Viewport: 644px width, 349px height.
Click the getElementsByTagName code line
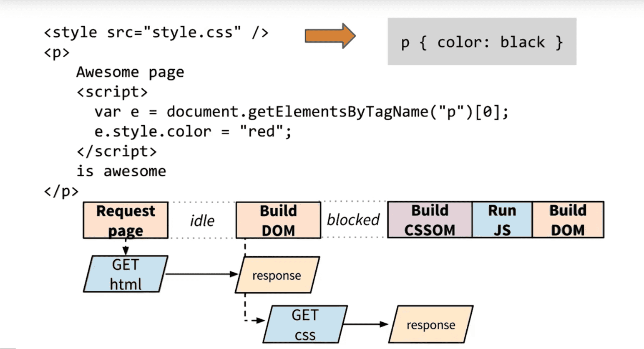[301, 112]
